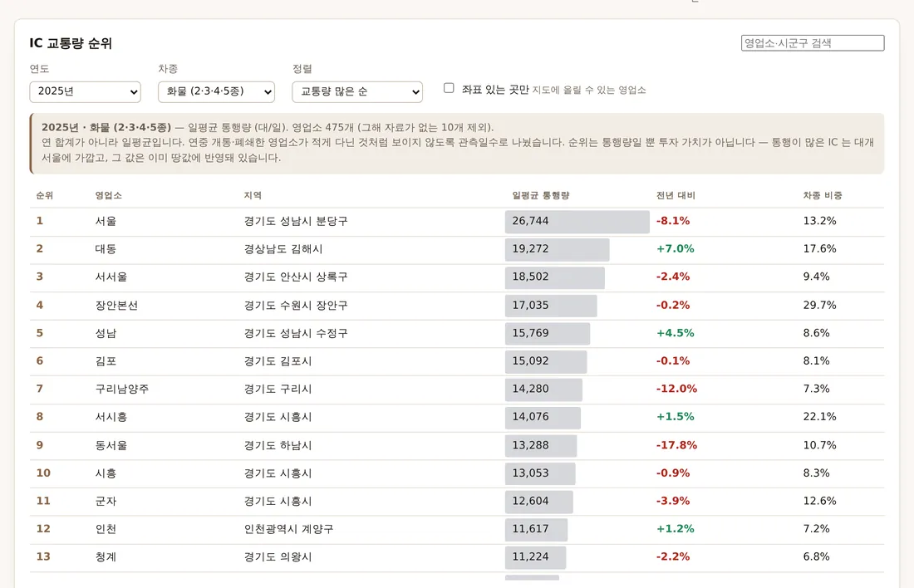Select the 성남 영업소 name
This screenshot has width=914, height=588.
[x=106, y=333]
